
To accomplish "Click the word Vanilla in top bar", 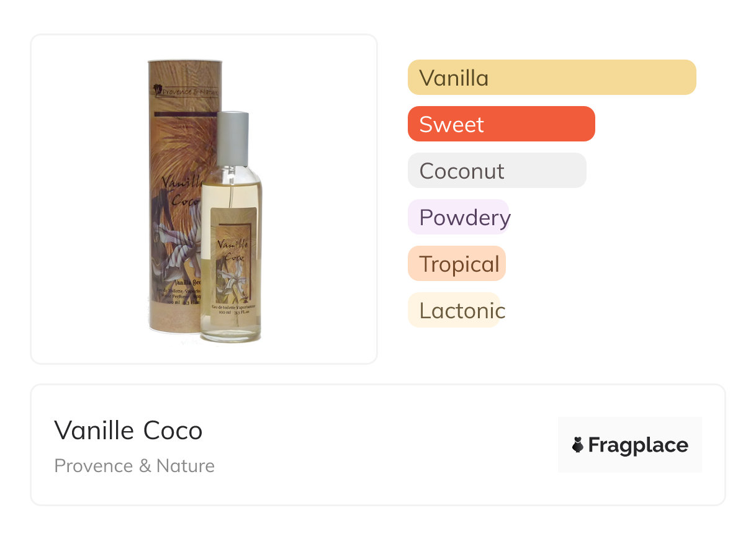I will (454, 78).
